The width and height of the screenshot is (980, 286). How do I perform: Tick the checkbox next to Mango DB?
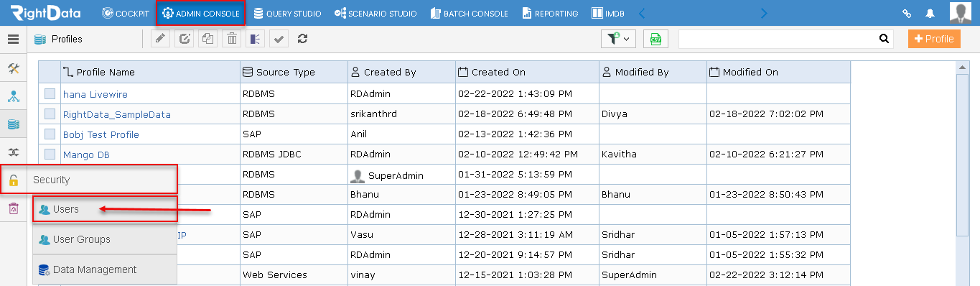click(50, 154)
